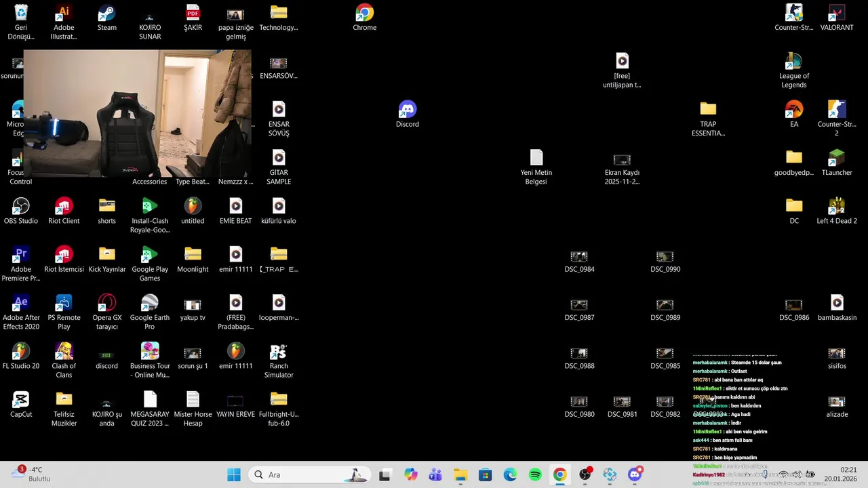
Task: Open Microsoft Edge from the taskbar
Action: [x=510, y=474]
